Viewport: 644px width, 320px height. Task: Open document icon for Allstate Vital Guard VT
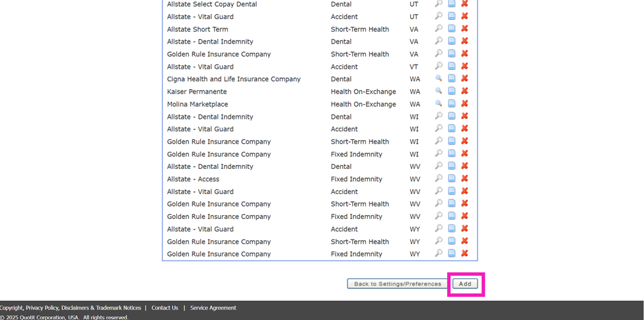point(452,66)
